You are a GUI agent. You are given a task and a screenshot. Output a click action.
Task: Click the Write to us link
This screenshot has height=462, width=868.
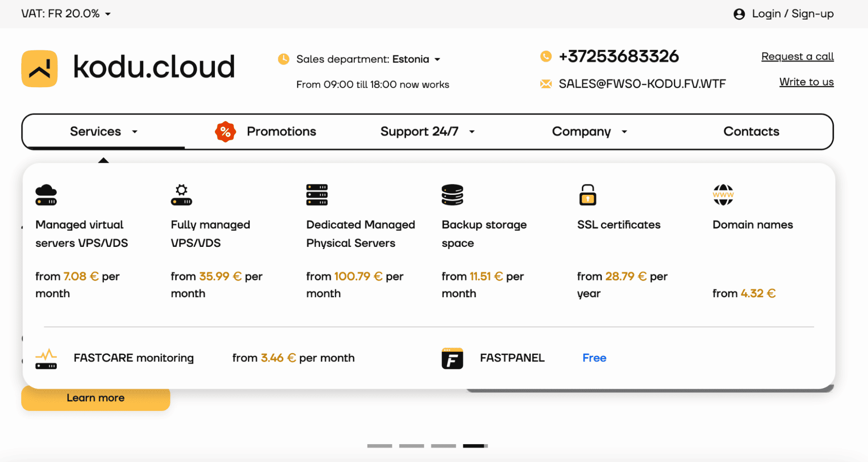click(x=806, y=82)
